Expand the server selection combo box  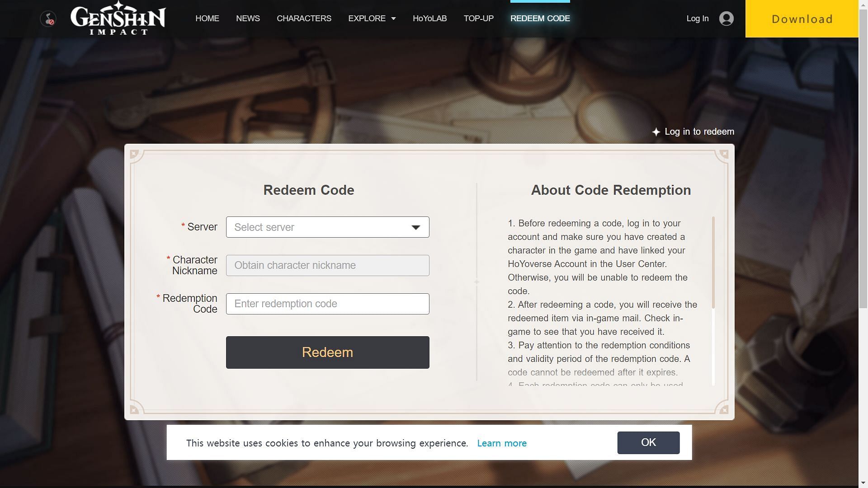click(x=327, y=227)
